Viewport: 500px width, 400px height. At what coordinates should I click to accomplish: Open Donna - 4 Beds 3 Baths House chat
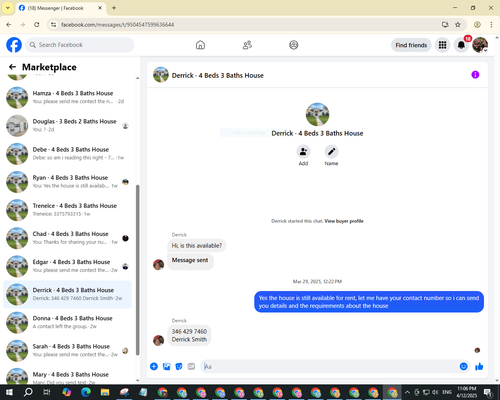click(x=67, y=322)
